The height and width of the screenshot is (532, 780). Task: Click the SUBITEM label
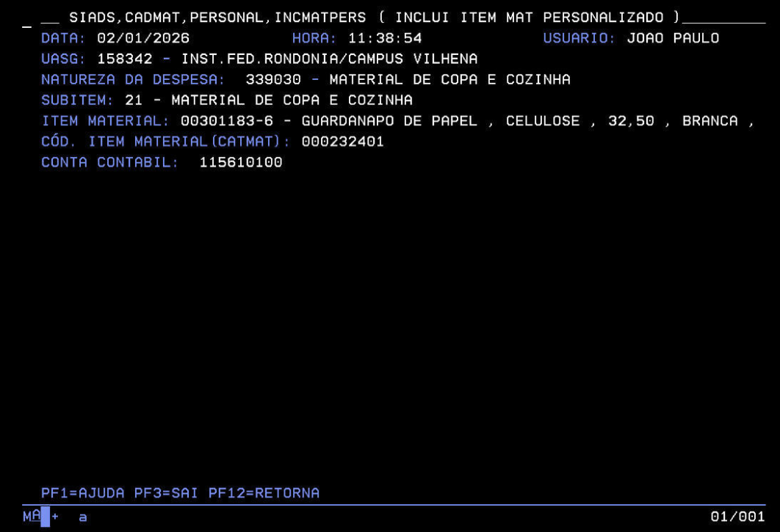77,100
